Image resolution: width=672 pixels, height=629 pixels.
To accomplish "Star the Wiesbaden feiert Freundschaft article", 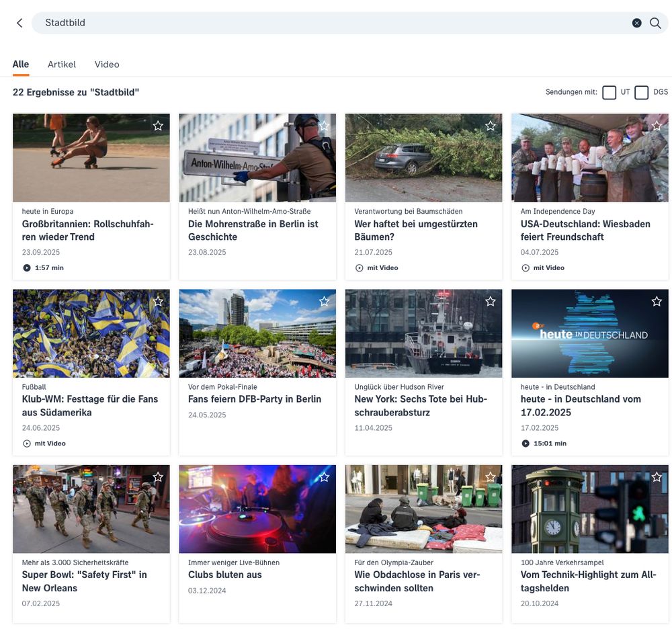I will coord(657,126).
